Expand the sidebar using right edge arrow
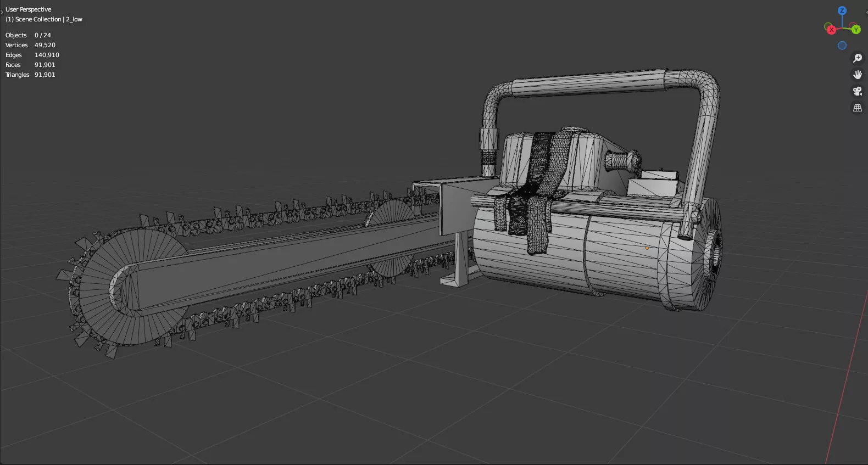The width and height of the screenshot is (868, 465). tap(866, 12)
